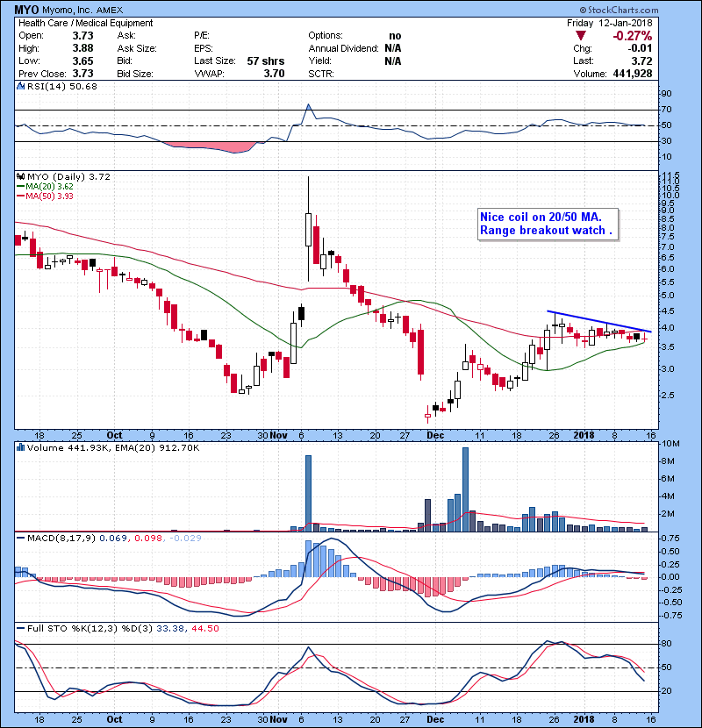This screenshot has width=702, height=728.
Task: Click the 'Nov' date label under price chart
Action: click(279, 436)
